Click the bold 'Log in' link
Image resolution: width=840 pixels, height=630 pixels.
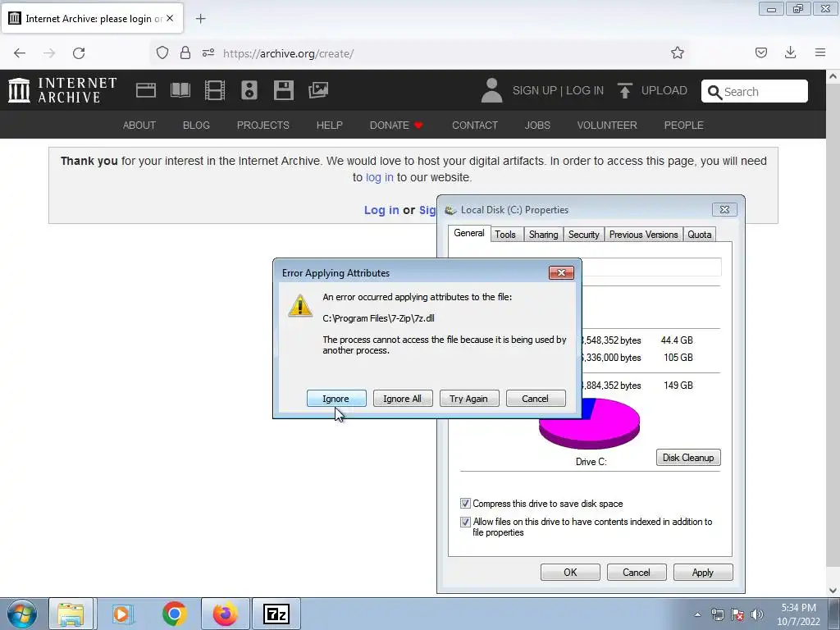(x=381, y=210)
